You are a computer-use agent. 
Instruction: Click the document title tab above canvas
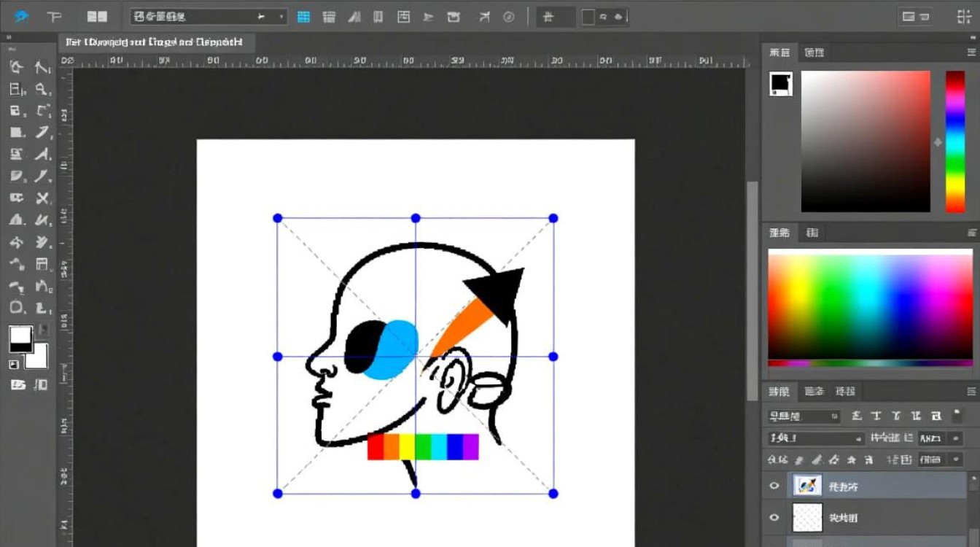(155, 42)
